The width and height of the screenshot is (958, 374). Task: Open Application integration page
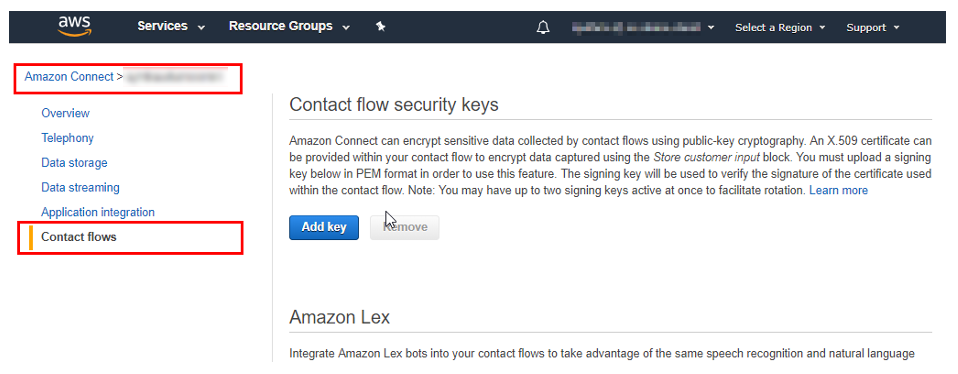click(98, 212)
